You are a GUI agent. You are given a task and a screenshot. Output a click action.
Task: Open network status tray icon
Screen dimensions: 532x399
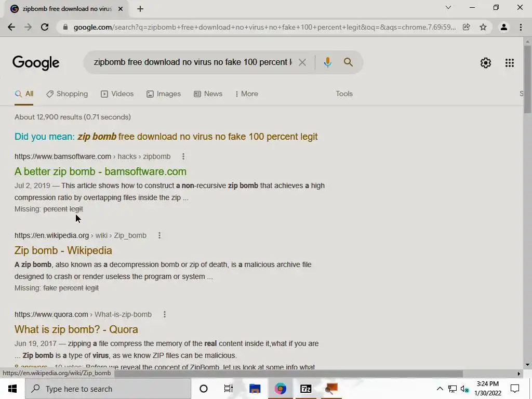(x=453, y=389)
